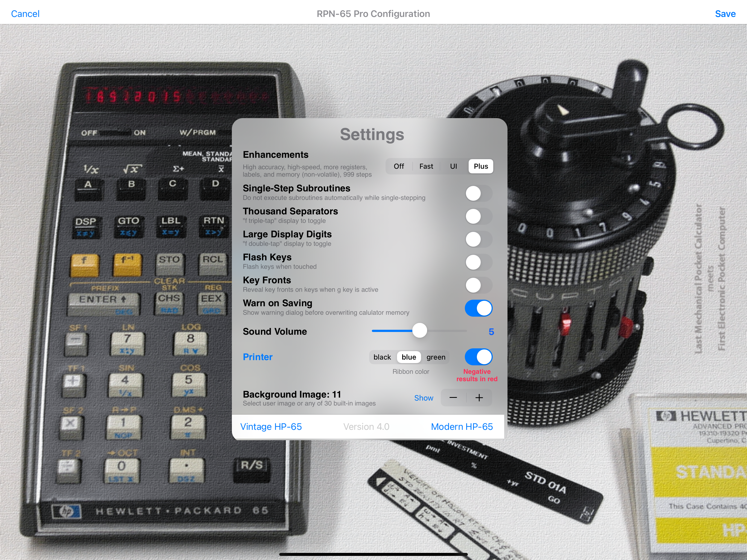Screen dimensions: 747x560
Task: Cancel the configuration changes
Action: (25, 13)
